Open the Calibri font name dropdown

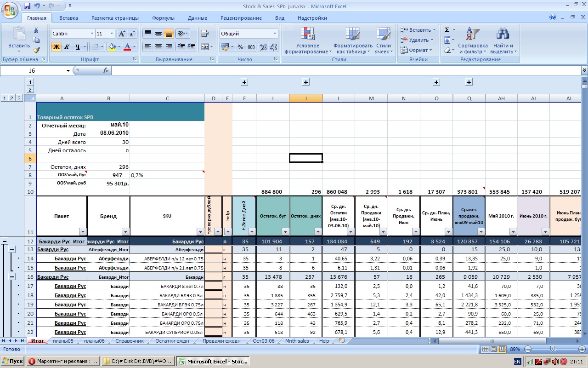91,34
